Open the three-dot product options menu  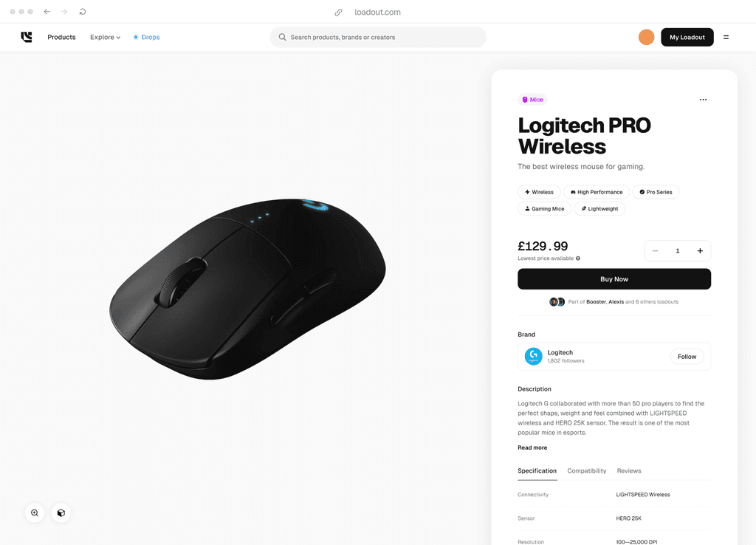pyautogui.click(x=703, y=100)
